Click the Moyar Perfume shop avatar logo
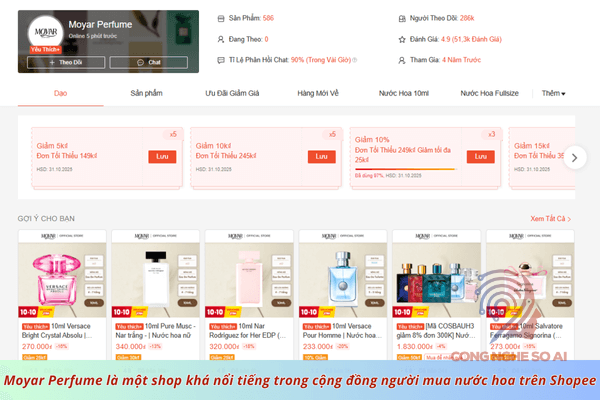600x400 pixels. coord(46,32)
